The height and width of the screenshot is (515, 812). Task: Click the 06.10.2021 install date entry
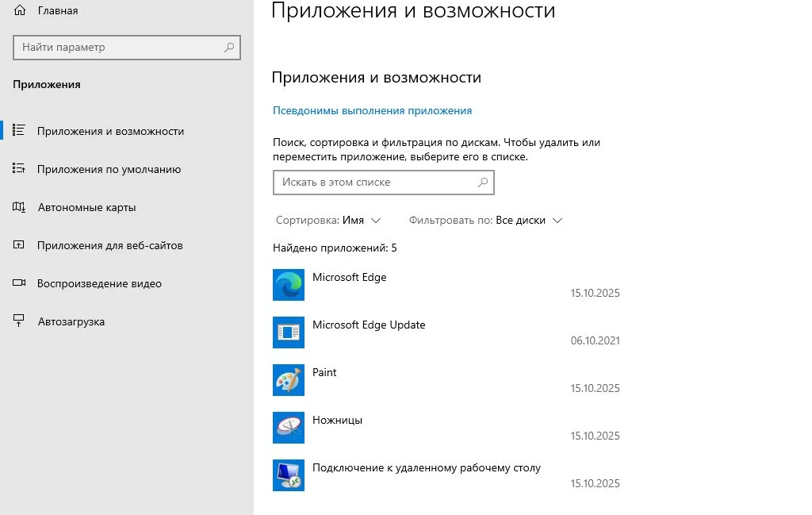coord(595,341)
